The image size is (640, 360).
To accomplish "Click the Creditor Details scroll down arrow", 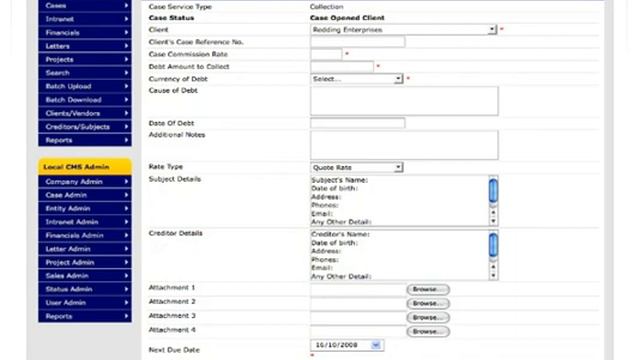I will [x=493, y=276].
